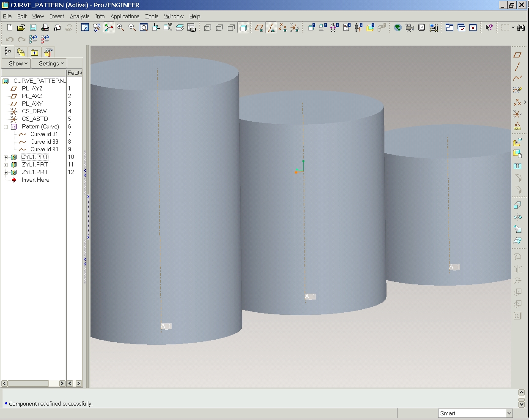529x420 pixels.
Task: Select Curve id 89 in model tree
Action: (44, 142)
